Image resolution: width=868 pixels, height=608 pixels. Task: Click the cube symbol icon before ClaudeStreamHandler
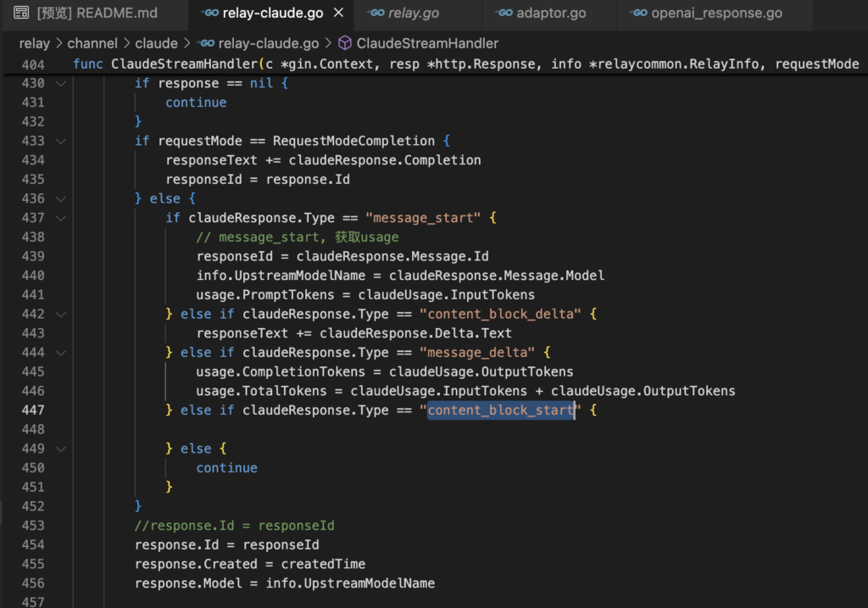pos(345,43)
